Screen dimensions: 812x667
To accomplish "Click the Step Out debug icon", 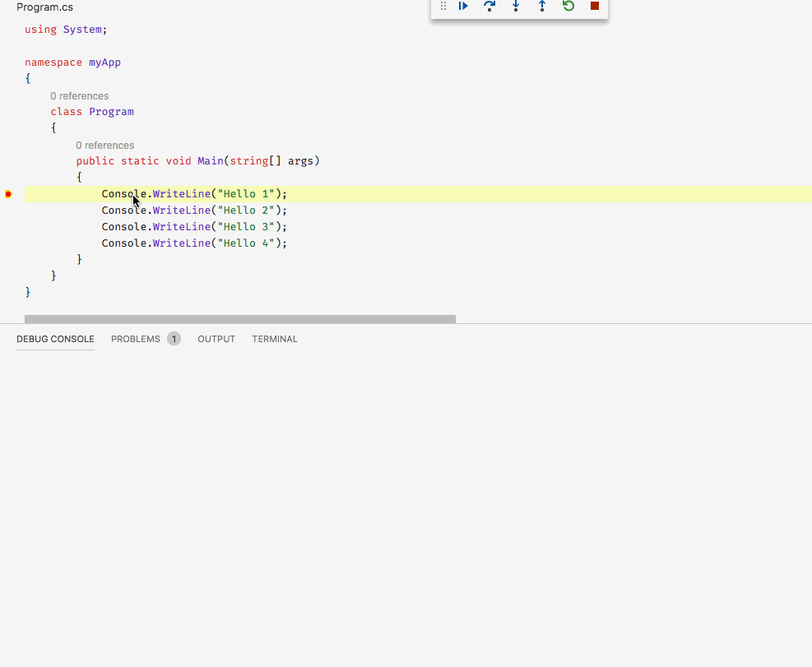I will coord(542,7).
